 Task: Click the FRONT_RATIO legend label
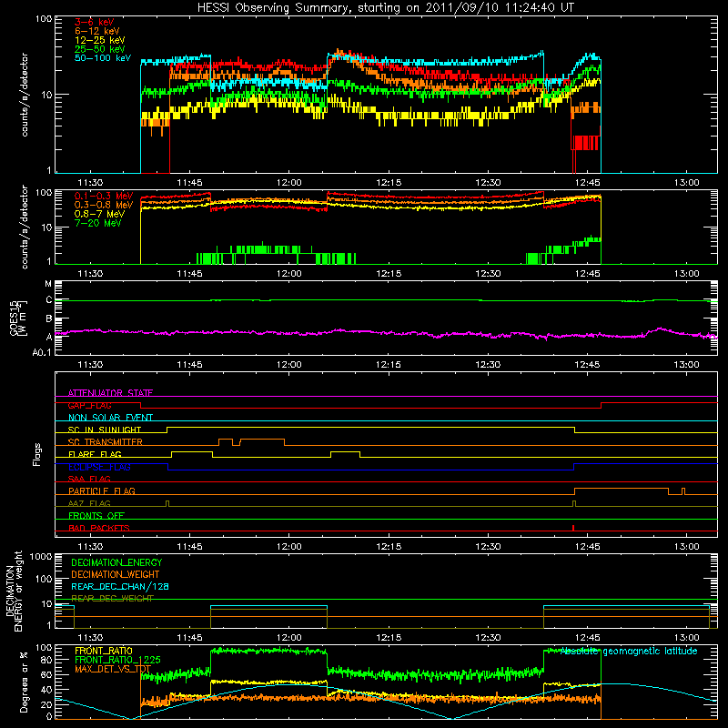pyautogui.click(x=104, y=651)
